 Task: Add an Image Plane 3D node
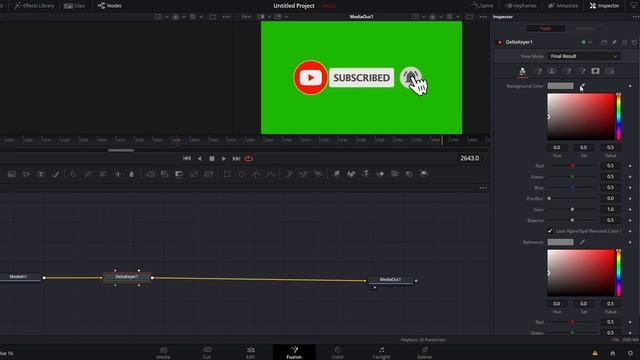pos(336,174)
